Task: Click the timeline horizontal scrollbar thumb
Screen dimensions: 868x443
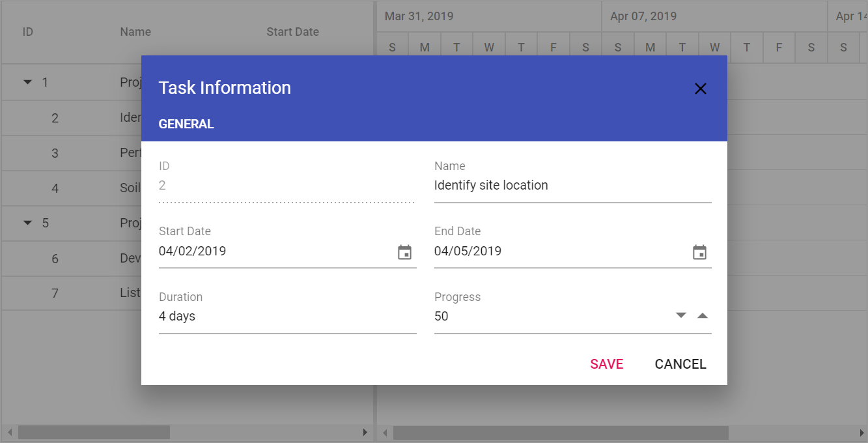Action: click(x=561, y=433)
